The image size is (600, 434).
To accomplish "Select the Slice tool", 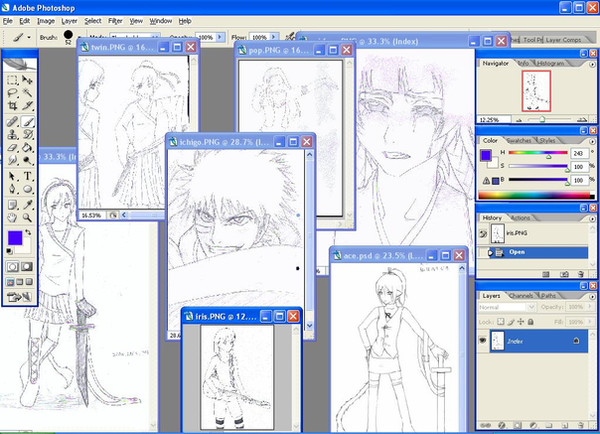I will pos(27,106).
